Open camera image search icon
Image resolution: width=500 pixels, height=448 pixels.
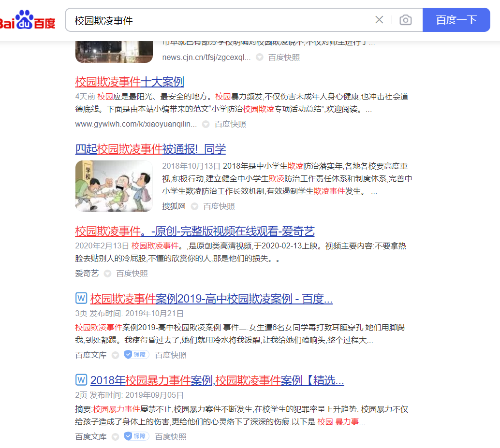click(405, 20)
